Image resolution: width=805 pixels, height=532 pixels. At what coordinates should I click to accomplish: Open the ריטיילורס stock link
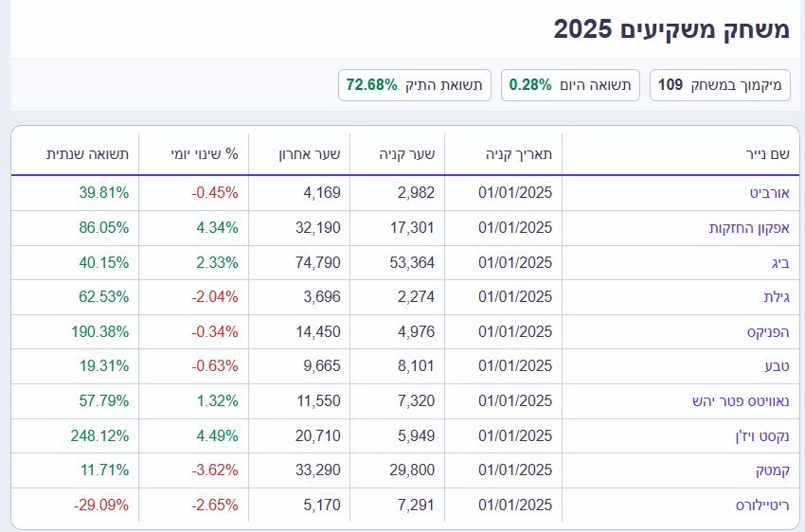point(762,505)
